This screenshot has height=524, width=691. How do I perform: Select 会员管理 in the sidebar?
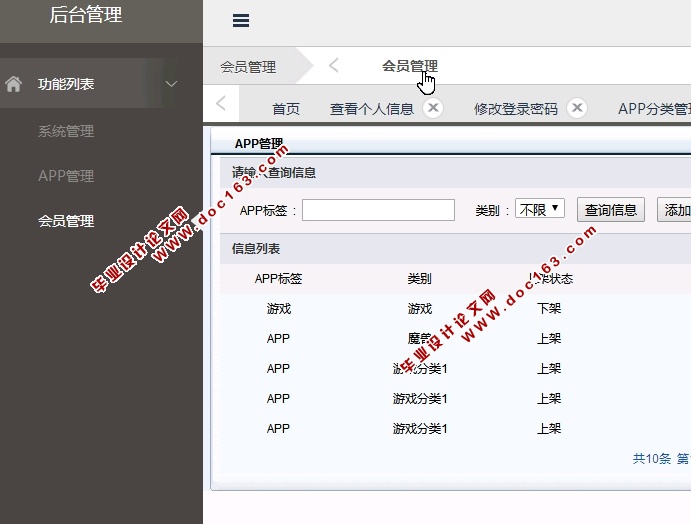[x=66, y=221]
